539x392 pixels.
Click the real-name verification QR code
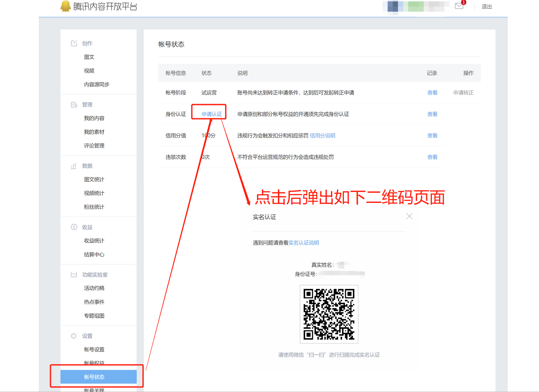(x=329, y=314)
